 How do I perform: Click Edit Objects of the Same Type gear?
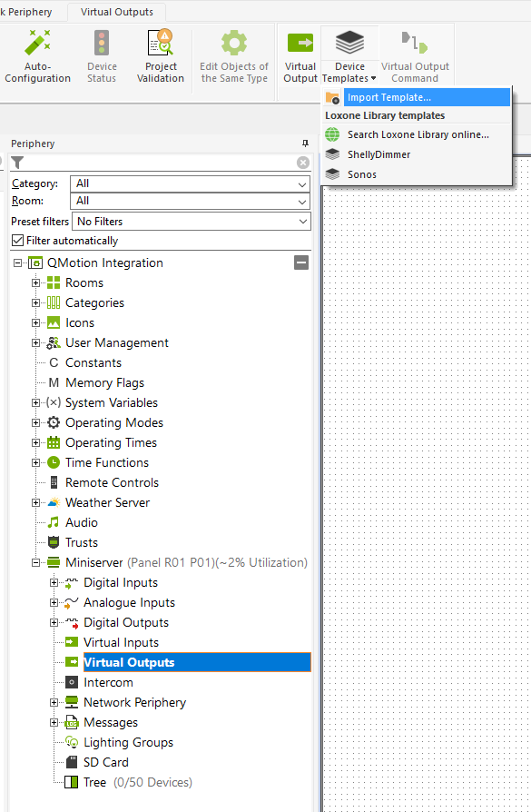click(x=234, y=43)
